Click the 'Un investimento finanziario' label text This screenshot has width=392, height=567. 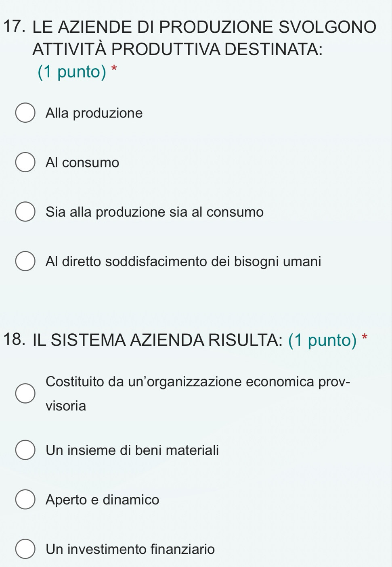coord(130,549)
